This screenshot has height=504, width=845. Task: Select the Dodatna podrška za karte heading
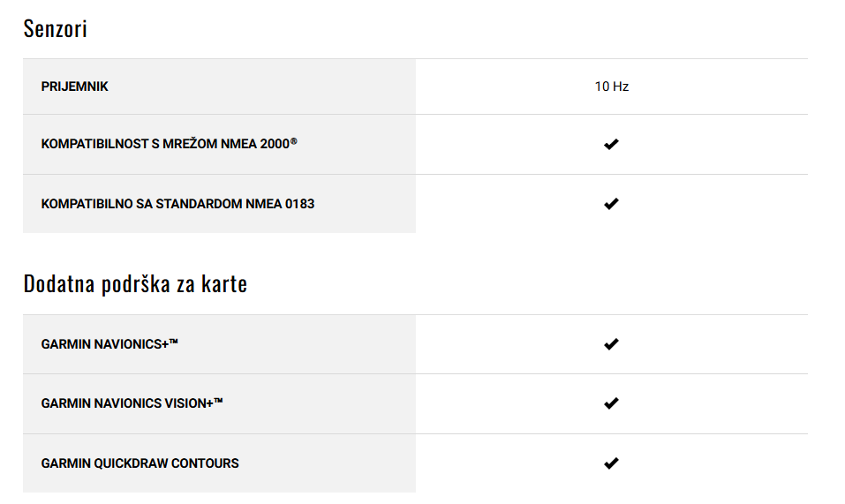[135, 283]
